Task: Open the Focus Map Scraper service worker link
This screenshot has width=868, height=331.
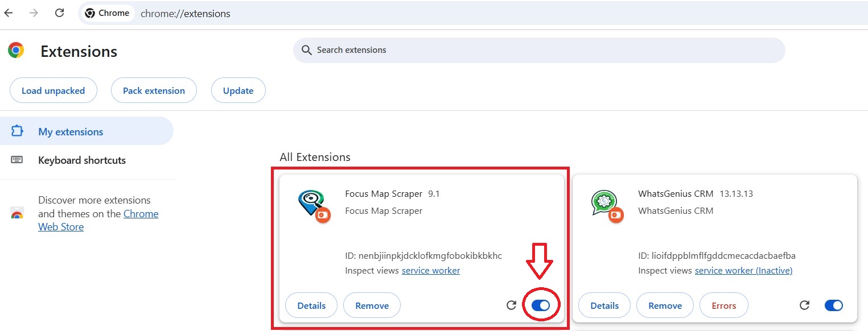Action: (x=431, y=270)
